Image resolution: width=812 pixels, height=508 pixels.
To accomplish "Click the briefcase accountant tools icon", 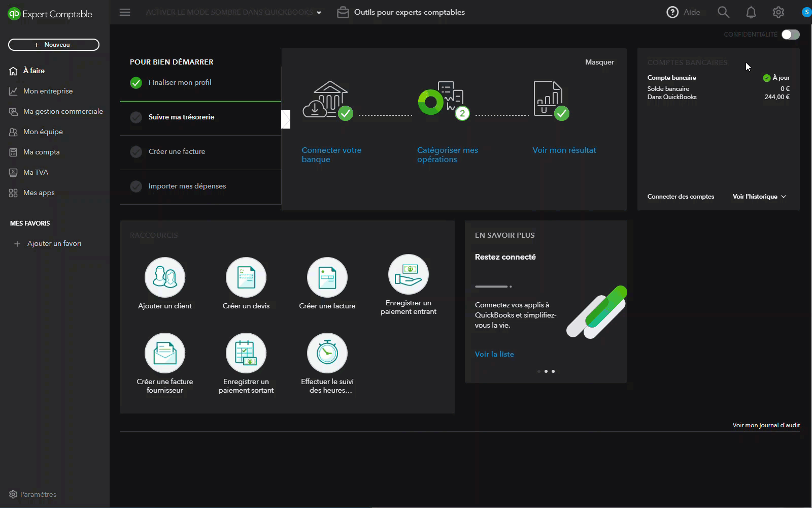I will point(343,12).
